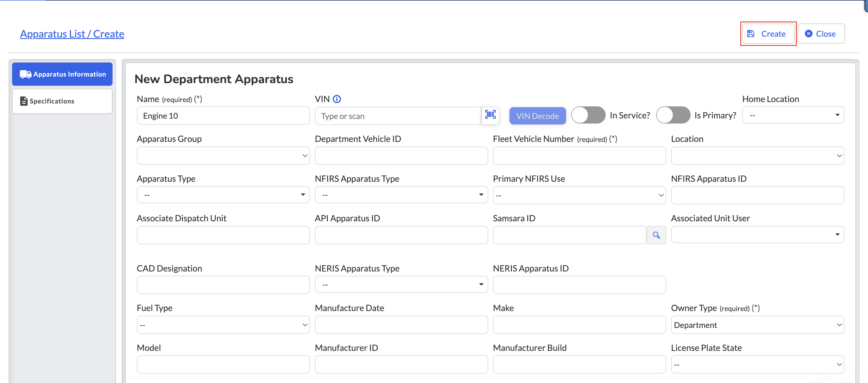Image resolution: width=868 pixels, height=383 pixels.
Task: Switch to the Specifications tab
Action: coord(62,101)
